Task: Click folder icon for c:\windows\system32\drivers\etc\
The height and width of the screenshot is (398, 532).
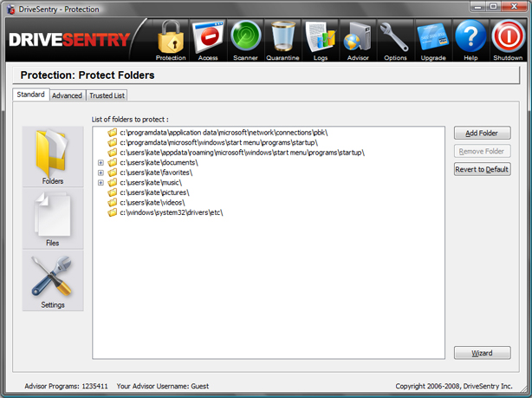Action: 113,212
